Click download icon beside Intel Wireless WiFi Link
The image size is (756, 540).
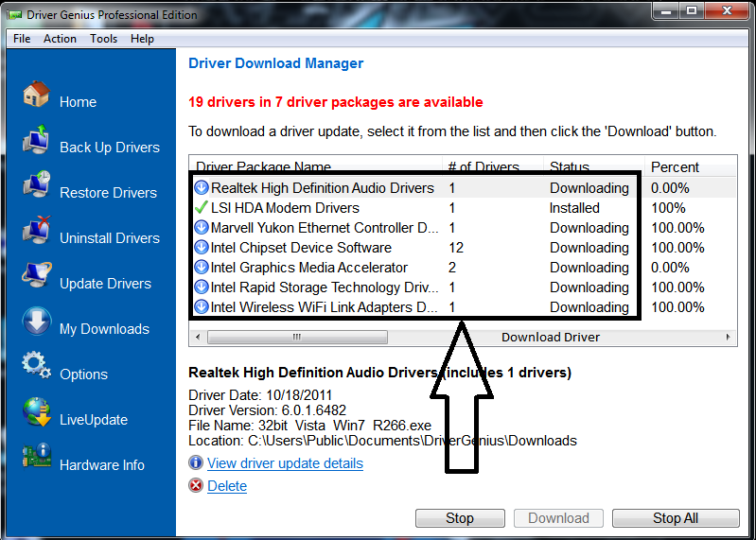coord(201,306)
